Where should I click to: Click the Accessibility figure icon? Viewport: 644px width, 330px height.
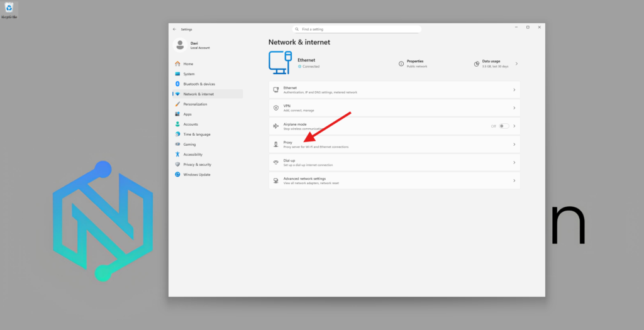177,155
